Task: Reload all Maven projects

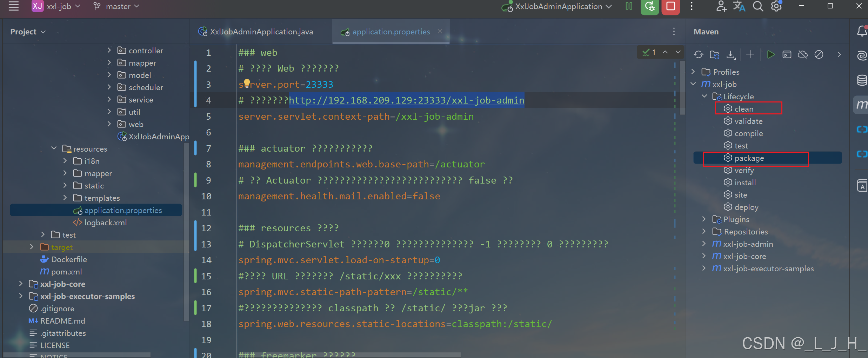Action: pyautogui.click(x=698, y=54)
